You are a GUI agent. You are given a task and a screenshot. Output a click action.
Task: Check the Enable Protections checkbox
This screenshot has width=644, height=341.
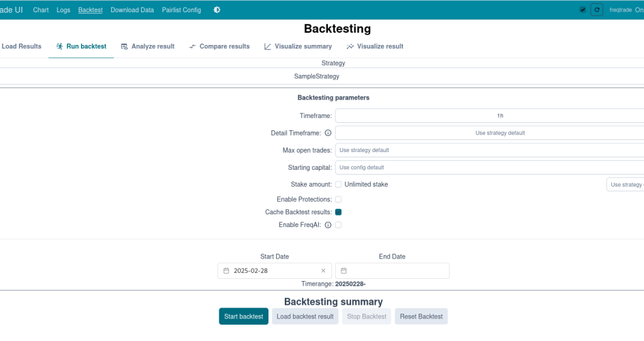pos(338,199)
